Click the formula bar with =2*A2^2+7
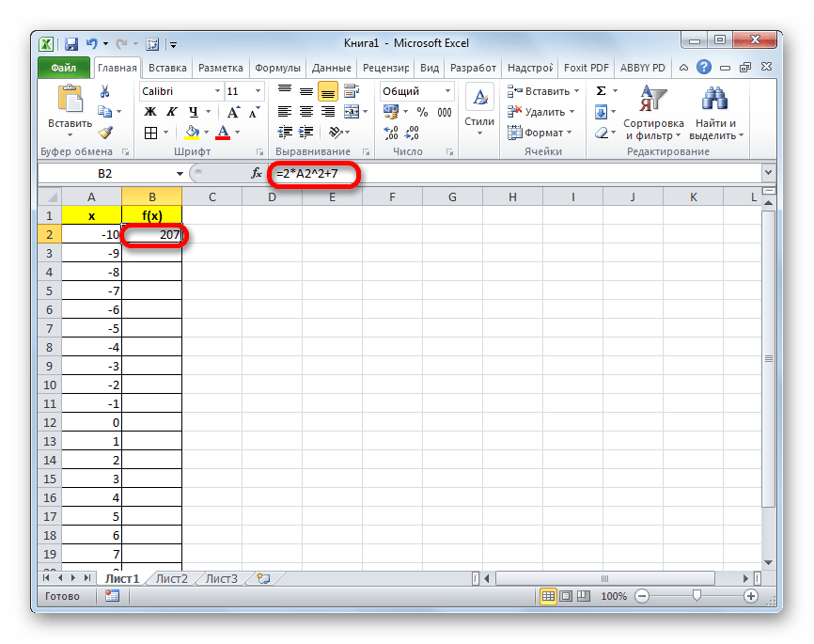This screenshot has width=814, height=644. (x=517, y=174)
